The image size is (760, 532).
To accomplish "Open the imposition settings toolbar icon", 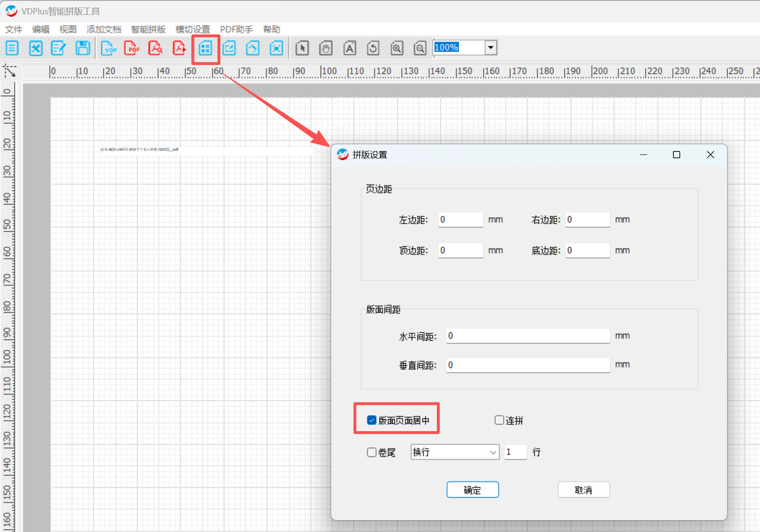I will pos(206,48).
